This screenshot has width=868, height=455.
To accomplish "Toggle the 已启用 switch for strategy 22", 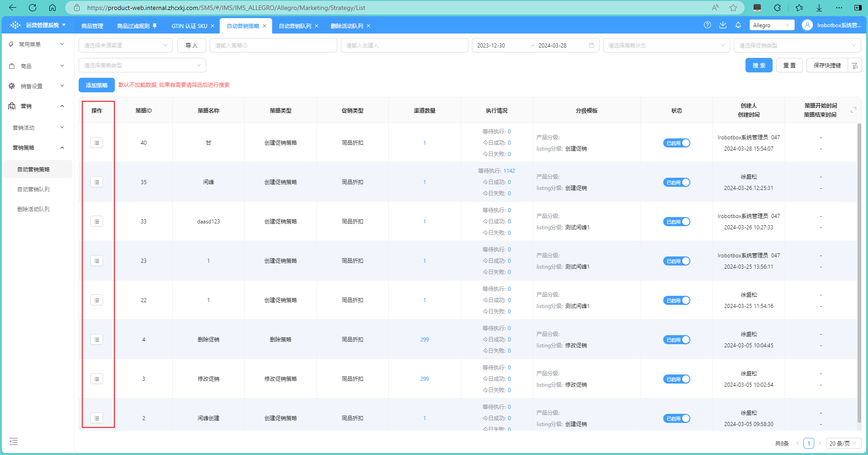I will click(x=677, y=300).
